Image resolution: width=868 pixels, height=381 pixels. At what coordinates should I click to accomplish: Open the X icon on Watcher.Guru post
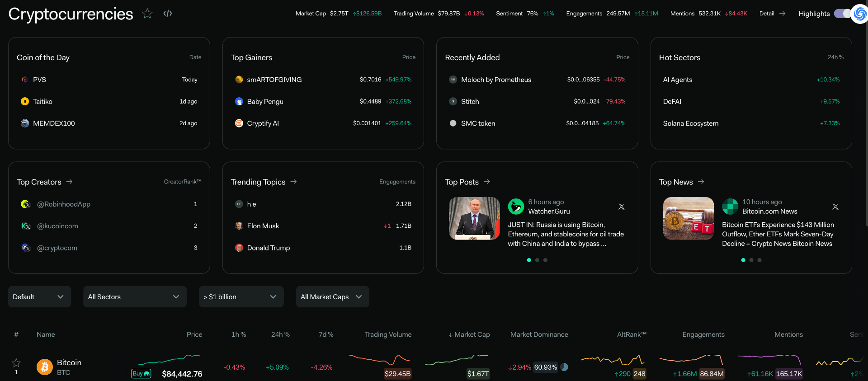click(x=622, y=207)
